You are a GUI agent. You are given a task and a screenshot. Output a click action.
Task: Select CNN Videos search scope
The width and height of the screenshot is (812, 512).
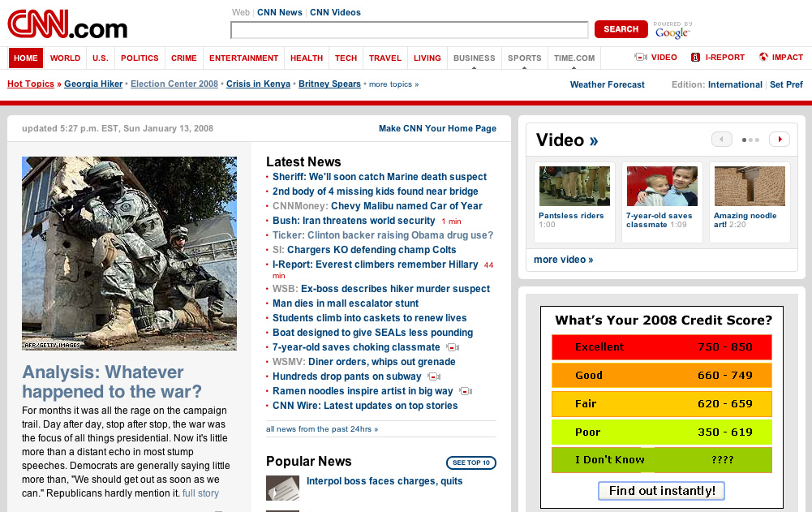click(x=335, y=12)
